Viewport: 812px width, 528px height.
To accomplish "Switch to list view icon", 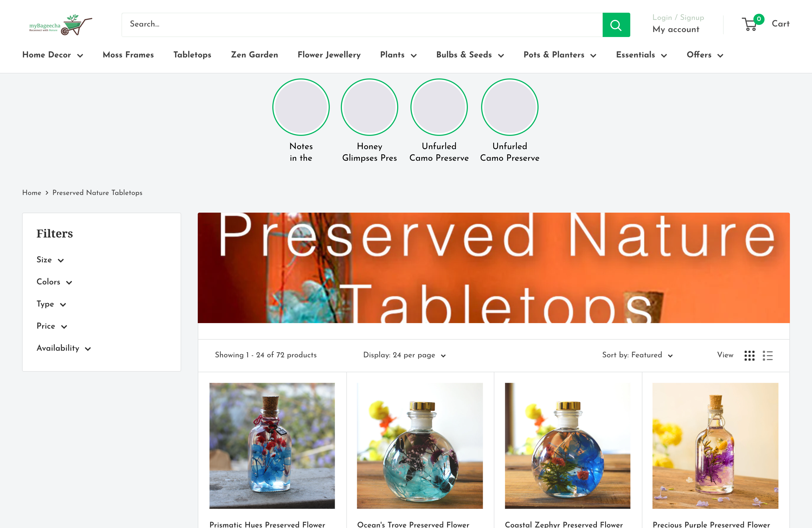I will (768, 355).
